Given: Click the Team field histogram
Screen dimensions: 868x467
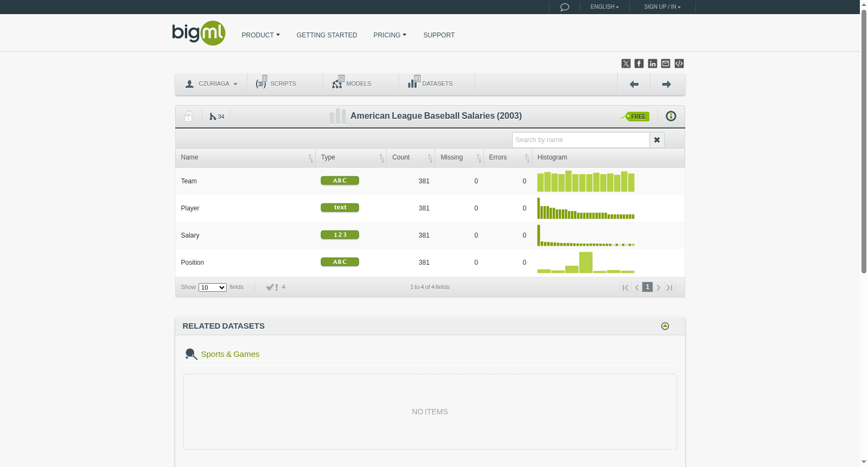Looking at the screenshot, I should (x=586, y=181).
